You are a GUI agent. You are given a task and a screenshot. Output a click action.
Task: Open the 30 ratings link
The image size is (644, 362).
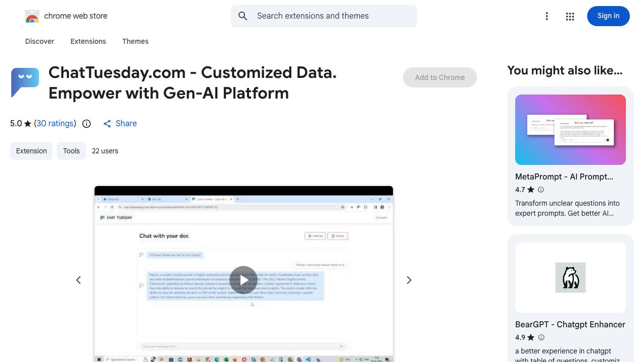point(55,123)
